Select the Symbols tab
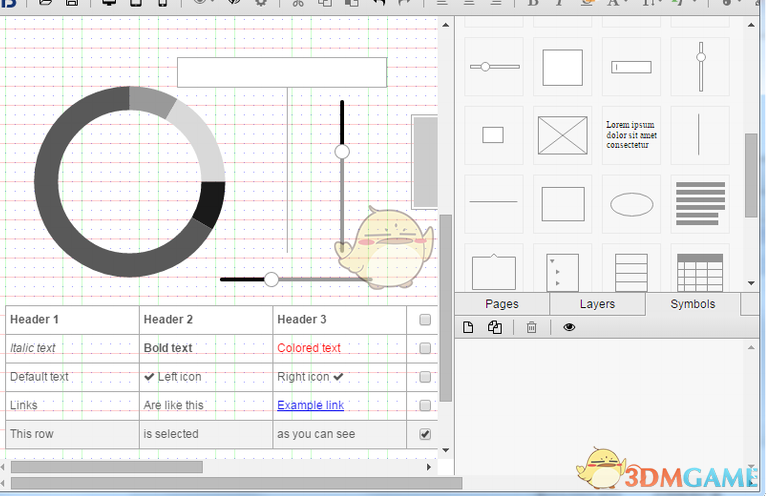The height and width of the screenshot is (496, 769). pos(692,304)
